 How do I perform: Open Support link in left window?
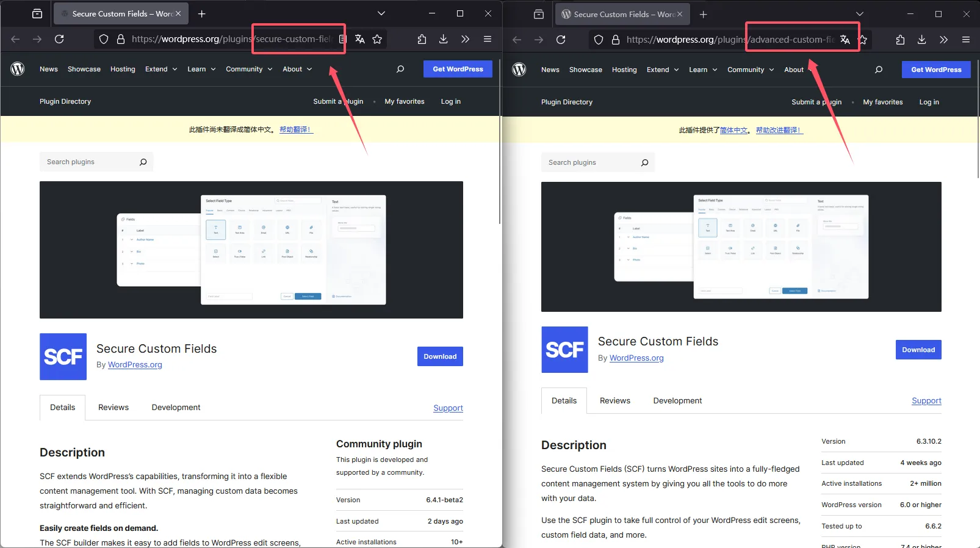[x=448, y=408]
